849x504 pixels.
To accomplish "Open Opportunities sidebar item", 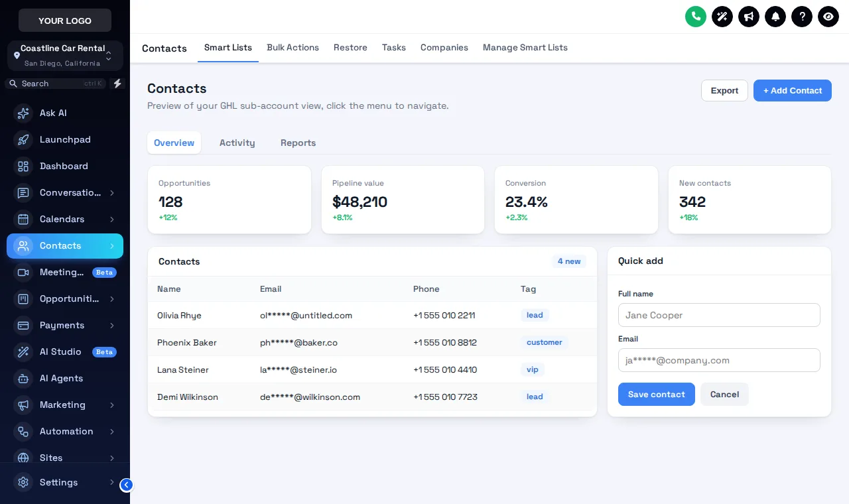I will click(65, 298).
